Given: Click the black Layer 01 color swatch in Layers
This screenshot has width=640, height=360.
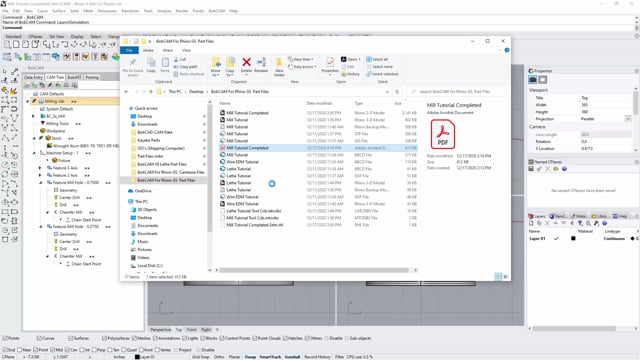Looking at the screenshot, I should click(573, 238).
